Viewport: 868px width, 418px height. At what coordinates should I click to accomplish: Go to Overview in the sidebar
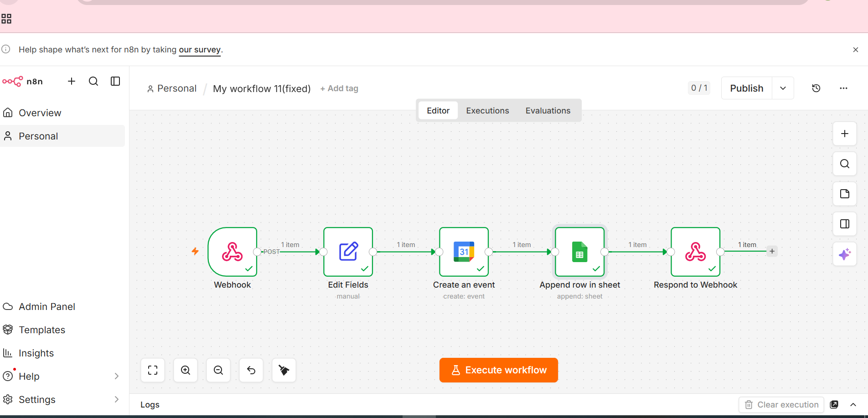pos(62,113)
